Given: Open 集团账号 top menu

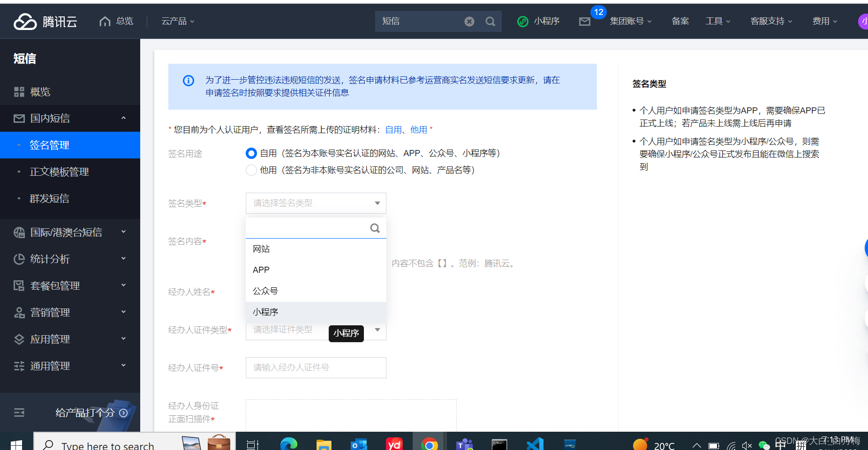Looking at the screenshot, I should (x=631, y=21).
